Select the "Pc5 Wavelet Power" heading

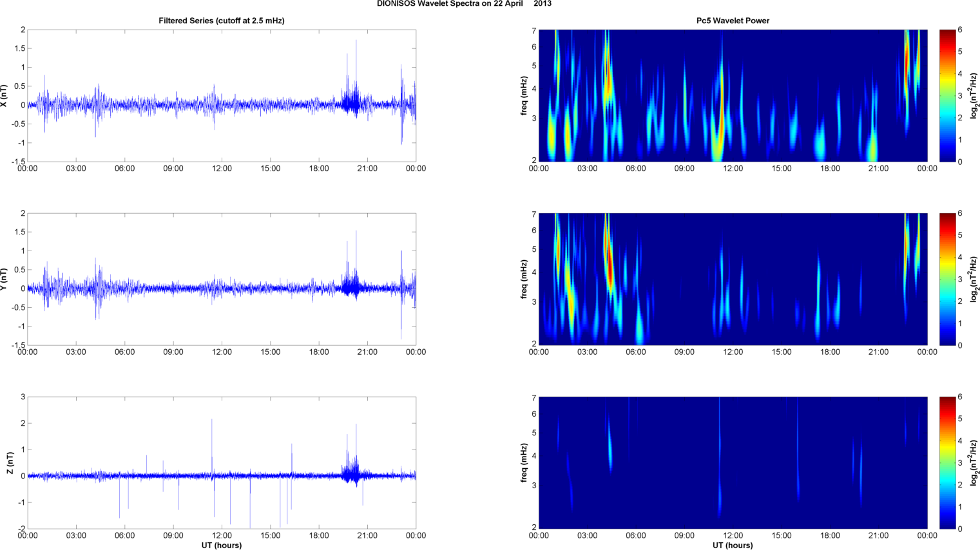click(733, 21)
